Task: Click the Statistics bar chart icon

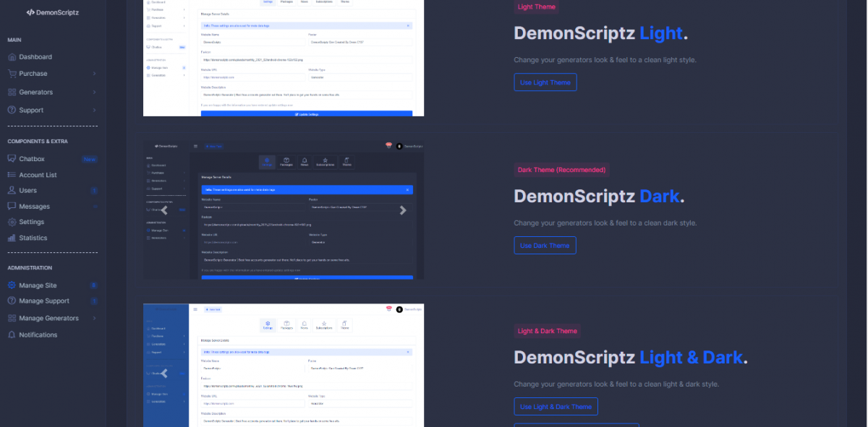Action: [12, 238]
